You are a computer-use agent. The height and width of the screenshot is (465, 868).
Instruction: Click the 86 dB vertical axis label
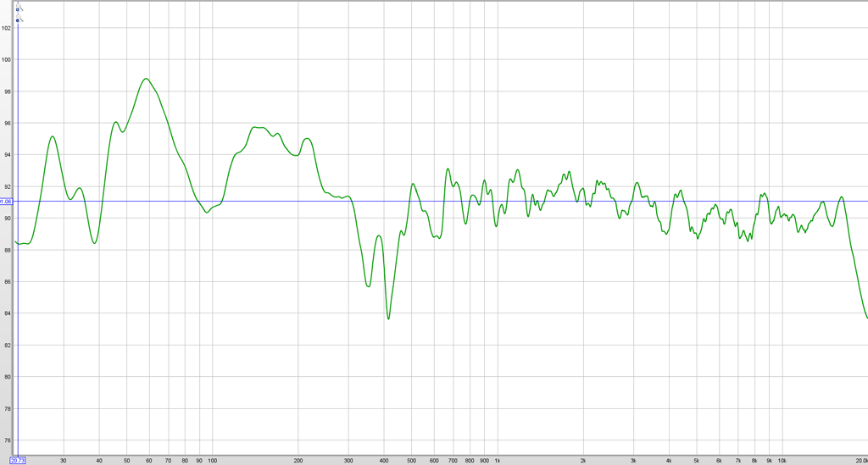(x=7, y=281)
